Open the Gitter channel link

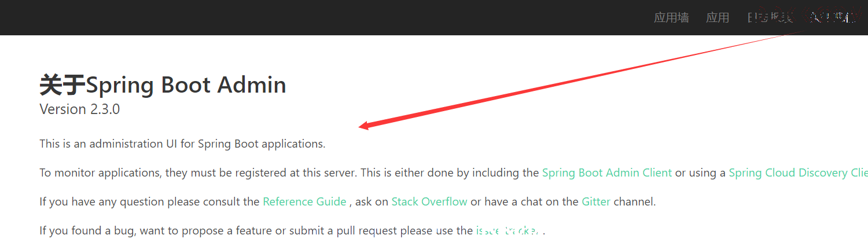pos(596,201)
